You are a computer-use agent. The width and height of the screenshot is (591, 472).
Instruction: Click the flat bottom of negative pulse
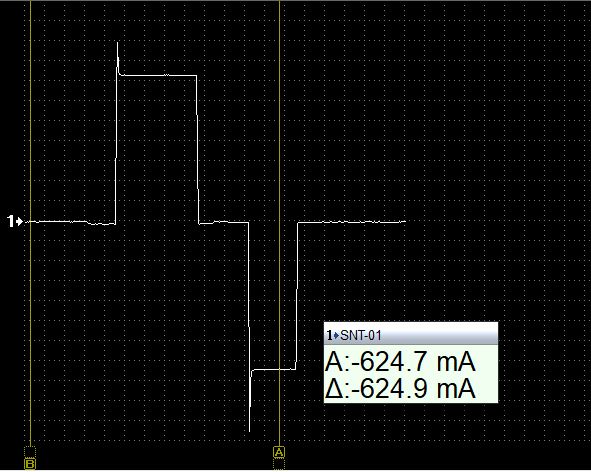tap(274, 369)
